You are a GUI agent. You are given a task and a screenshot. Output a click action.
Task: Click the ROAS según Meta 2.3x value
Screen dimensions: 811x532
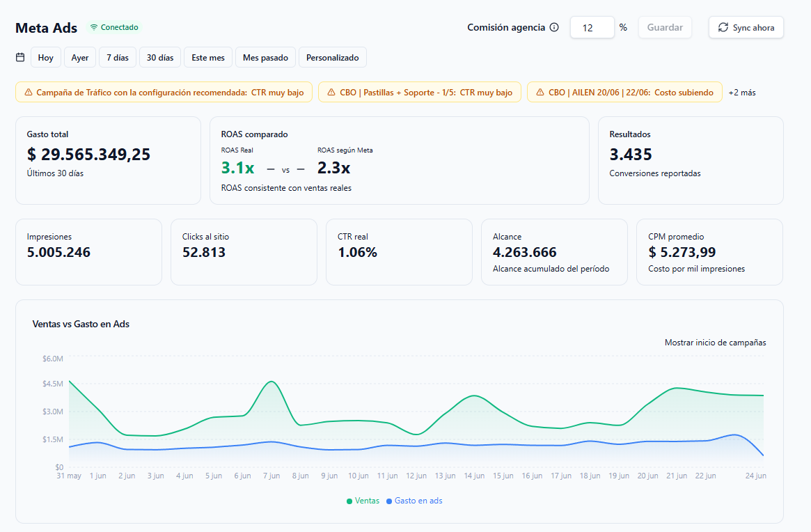click(x=333, y=168)
